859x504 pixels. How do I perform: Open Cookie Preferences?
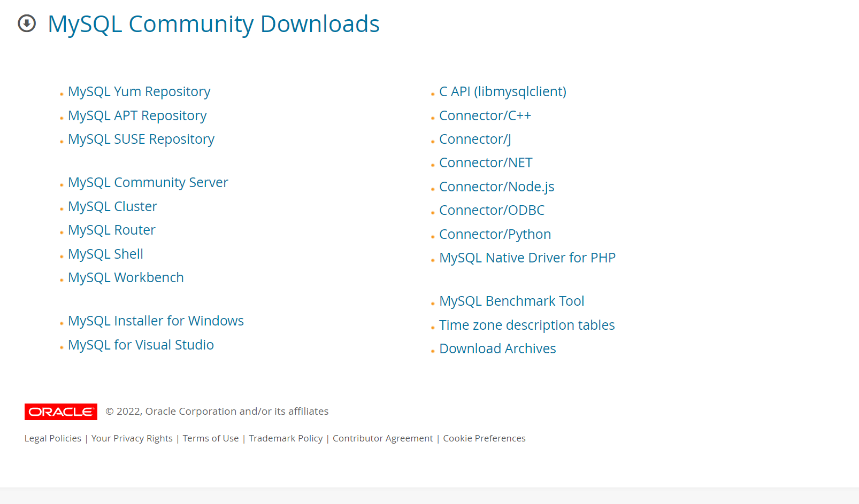click(x=484, y=438)
